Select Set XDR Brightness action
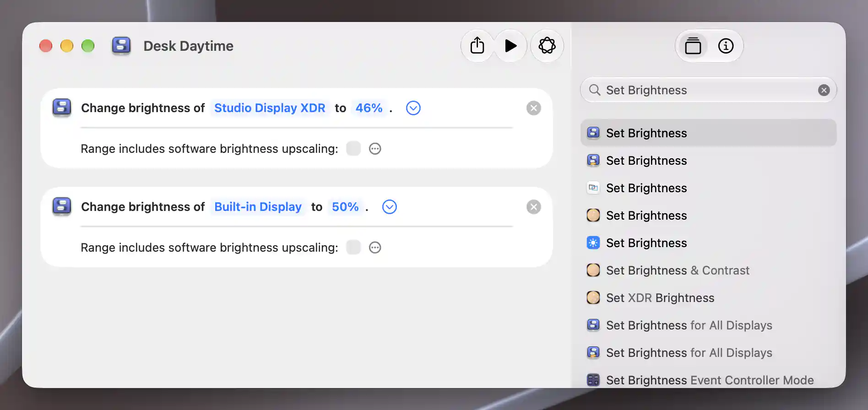The height and width of the screenshot is (410, 868). pos(708,298)
